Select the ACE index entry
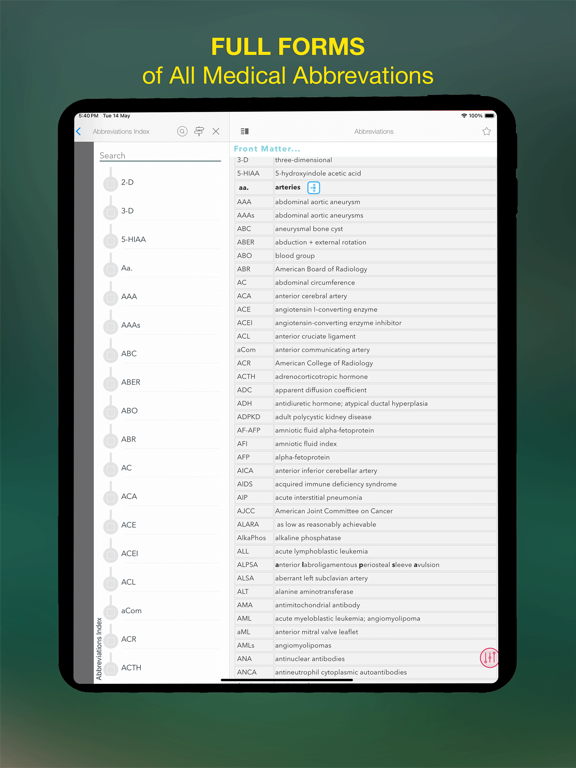Screen dimensions: 576x768 coord(128,525)
